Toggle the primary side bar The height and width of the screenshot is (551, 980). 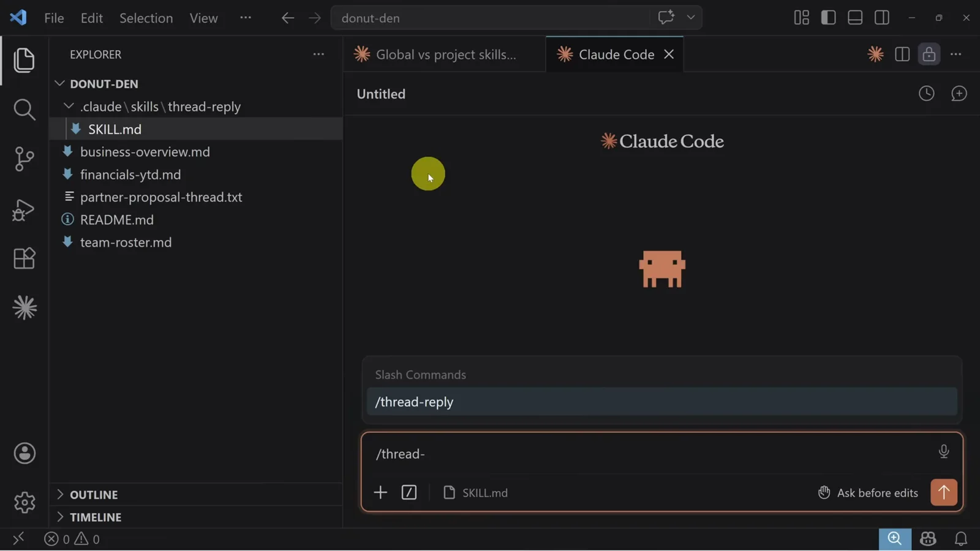(828, 18)
